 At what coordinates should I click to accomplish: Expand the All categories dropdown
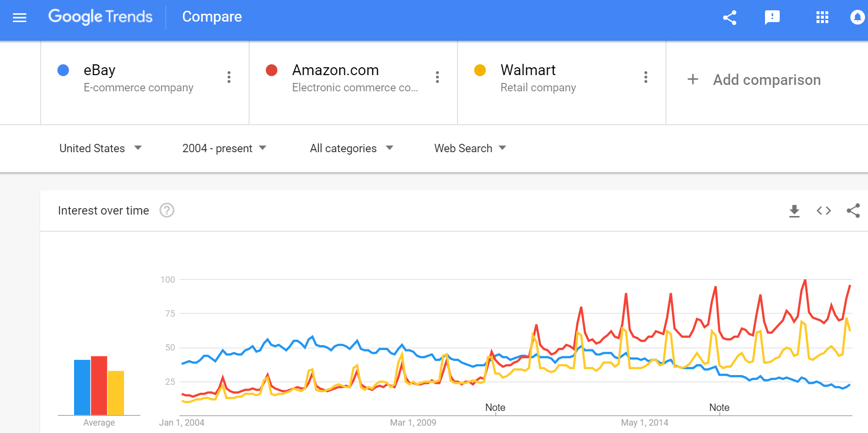[352, 148]
